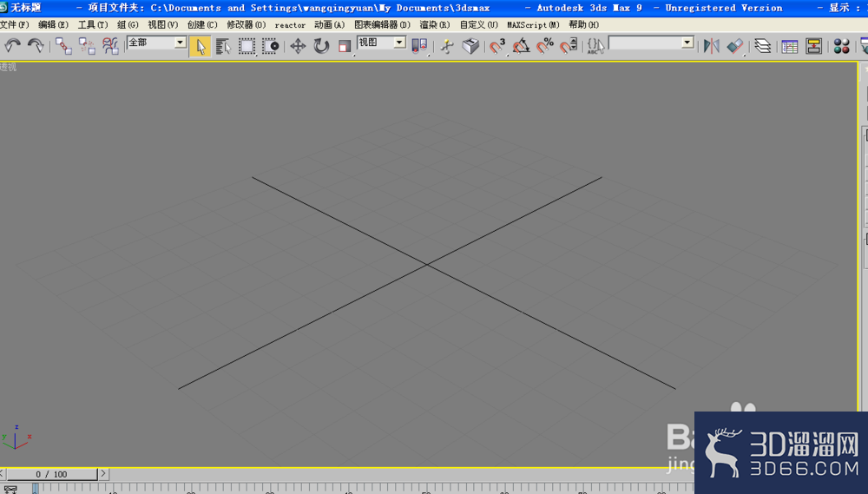868x494 pixels.
Task: Open the named selection sets dropdown
Action: (x=651, y=43)
